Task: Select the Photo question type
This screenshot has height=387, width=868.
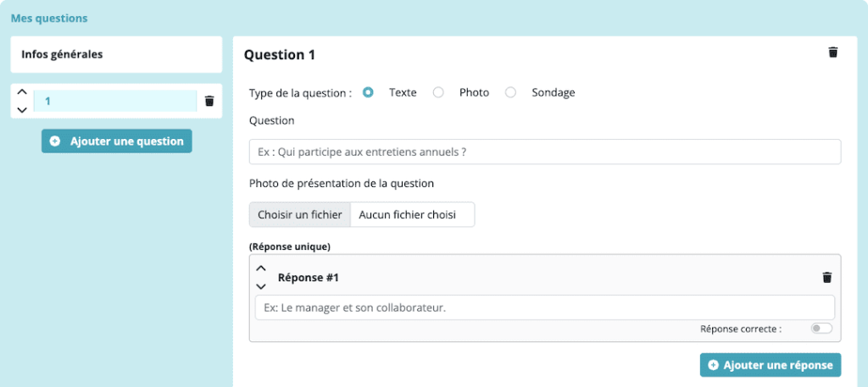Action: [x=438, y=93]
